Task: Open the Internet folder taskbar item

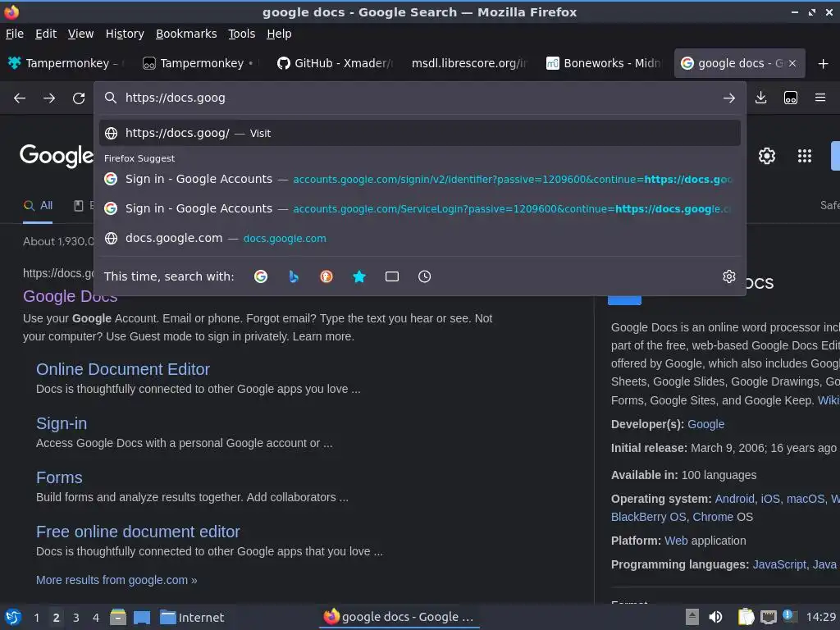Action: 192,617
